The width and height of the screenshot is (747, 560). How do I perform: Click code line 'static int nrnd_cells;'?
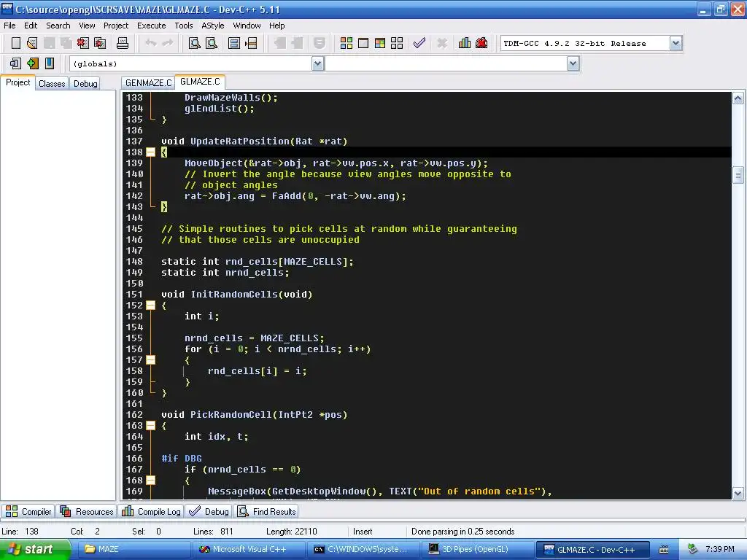(x=225, y=273)
